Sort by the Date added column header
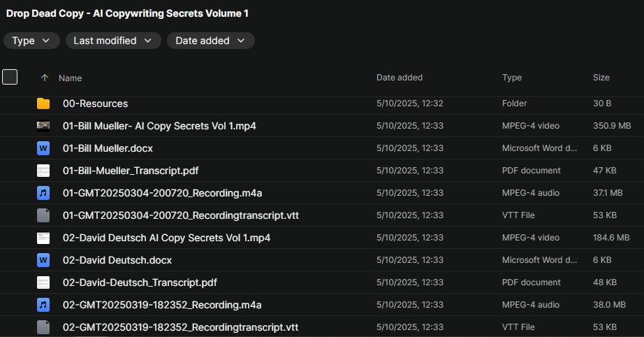This screenshot has height=337, width=644. [400, 78]
